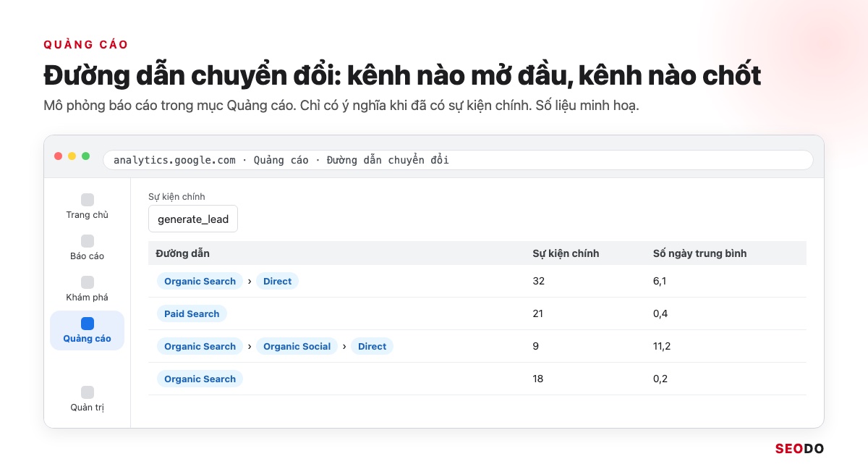Select Quảng cáo in the sidebar
868x472 pixels.
87,330
